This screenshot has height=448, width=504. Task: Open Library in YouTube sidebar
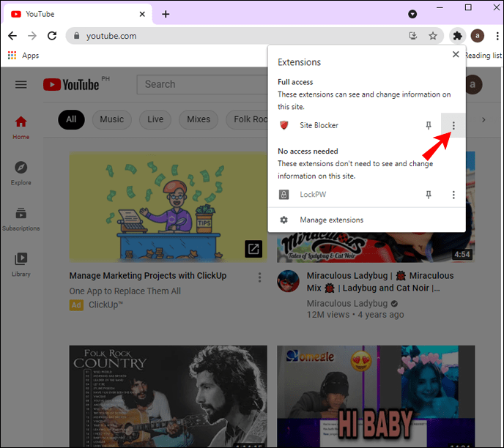(x=21, y=265)
